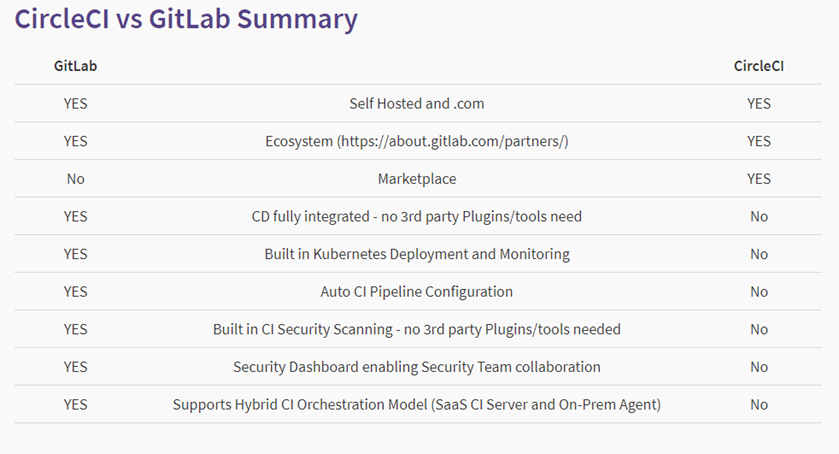Click the Marketplace row label
Image resolution: width=839 pixels, height=454 pixels.
tap(416, 178)
